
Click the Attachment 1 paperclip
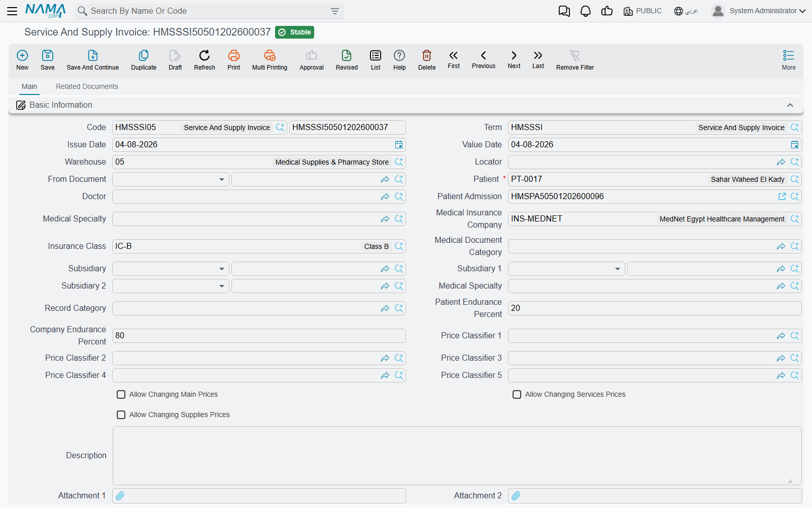(120, 496)
